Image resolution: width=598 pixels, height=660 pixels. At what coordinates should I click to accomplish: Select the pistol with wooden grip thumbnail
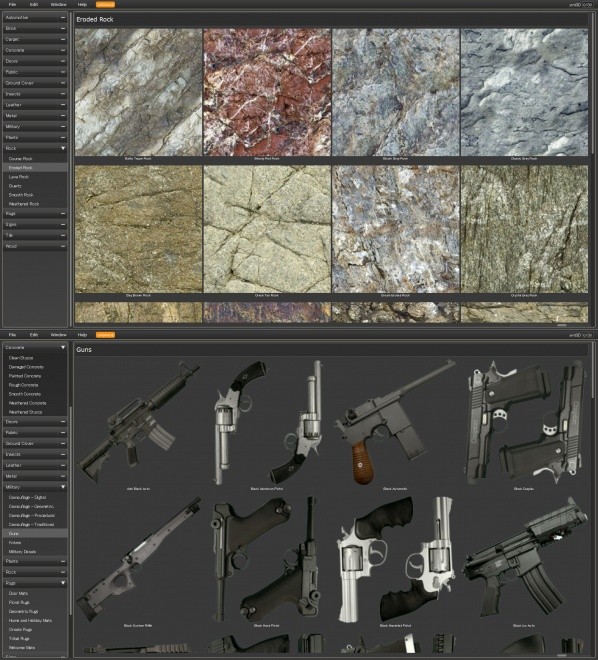[x=396, y=423]
